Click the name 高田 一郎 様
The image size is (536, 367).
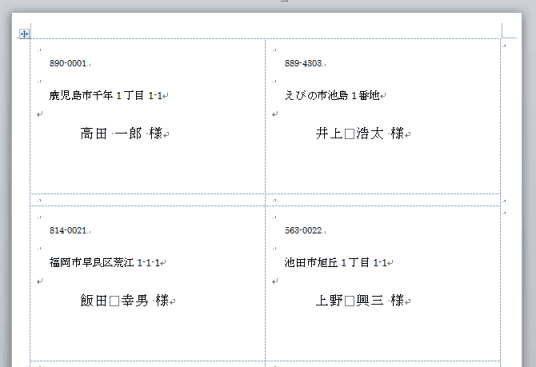tap(121, 133)
